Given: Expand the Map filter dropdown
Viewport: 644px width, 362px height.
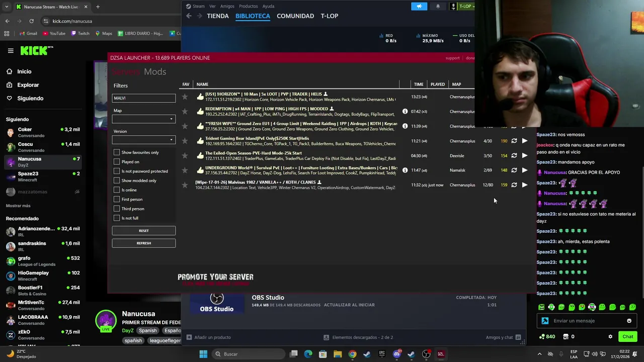Looking at the screenshot, I should point(144,119).
